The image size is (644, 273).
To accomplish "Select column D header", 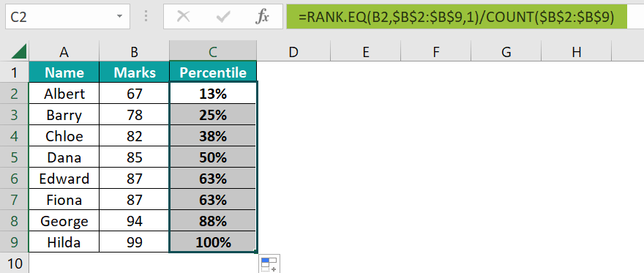I will pos(293,51).
